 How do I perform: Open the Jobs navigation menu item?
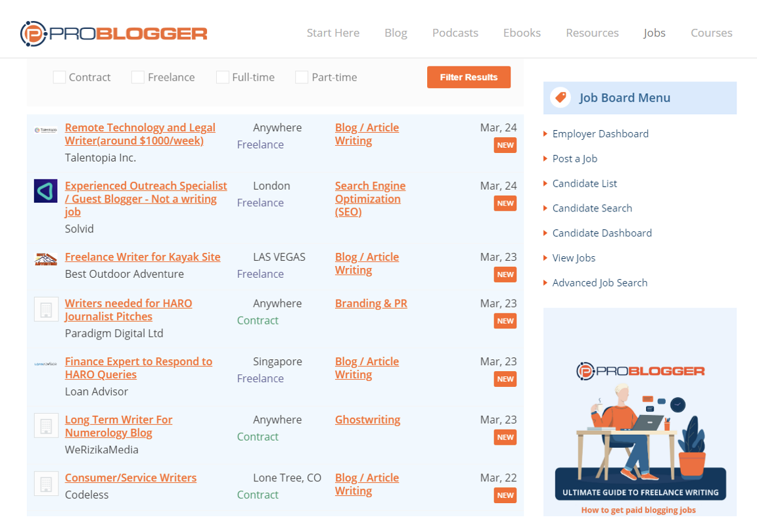[654, 33]
